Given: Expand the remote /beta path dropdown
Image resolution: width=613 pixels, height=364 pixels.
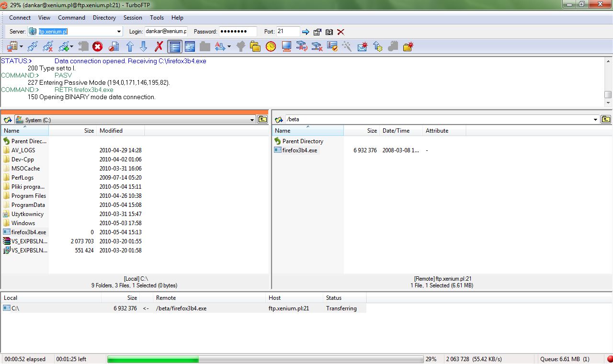Looking at the screenshot, I should (x=596, y=120).
